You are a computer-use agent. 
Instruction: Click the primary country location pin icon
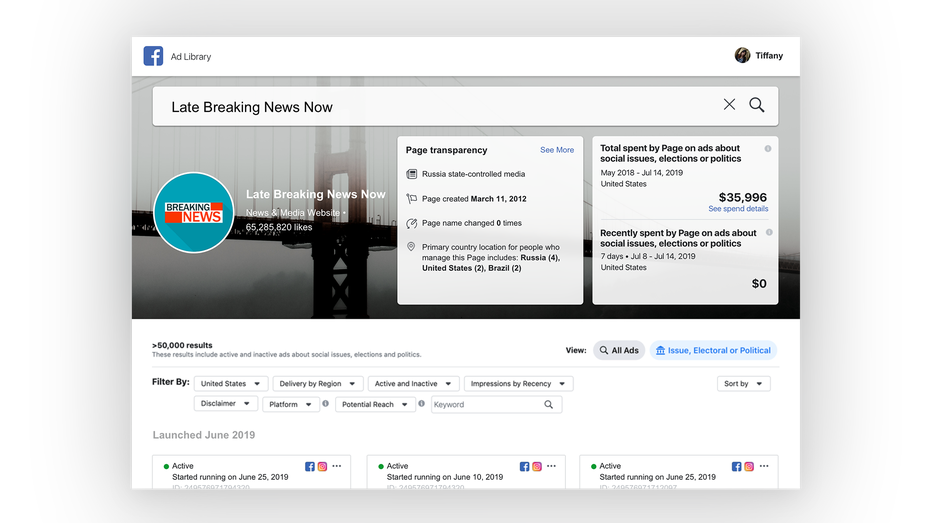(x=411, y=247)
